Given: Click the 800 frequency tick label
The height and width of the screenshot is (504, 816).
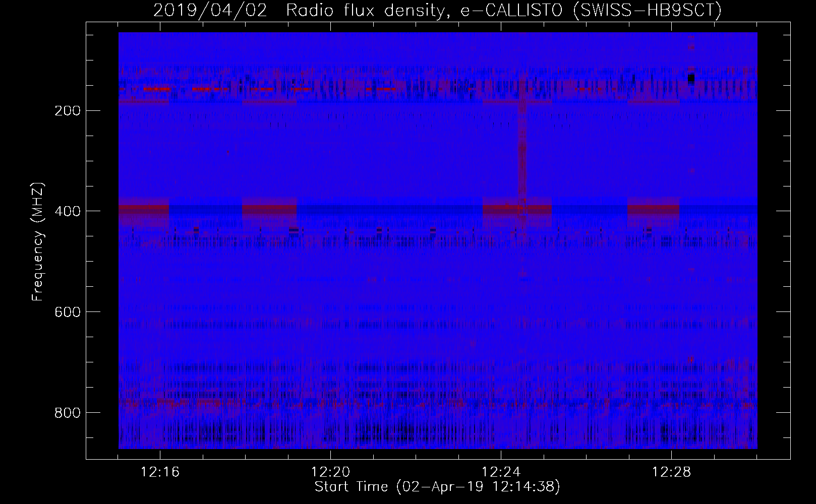Looking at the screenshot, I should [x=67, y=413].
